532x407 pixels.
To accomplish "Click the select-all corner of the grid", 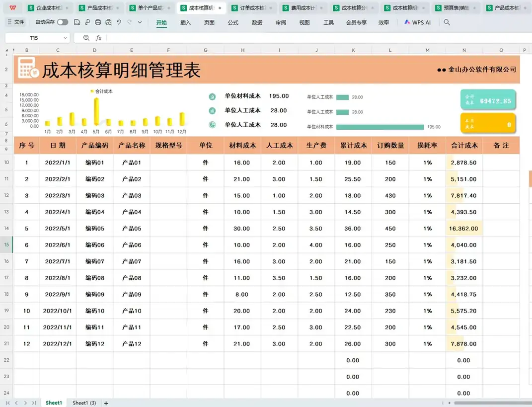I will tap(6, 50).
